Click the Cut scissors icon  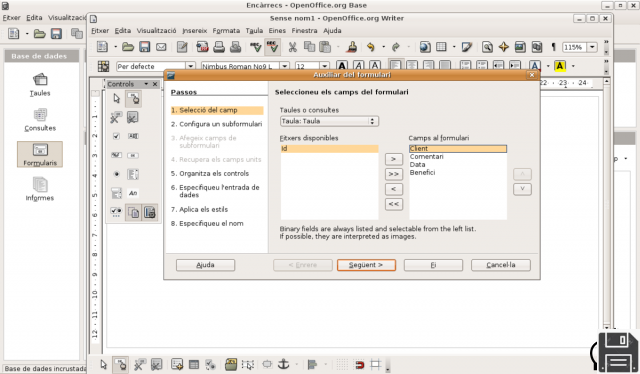click(x=292, y=47)
